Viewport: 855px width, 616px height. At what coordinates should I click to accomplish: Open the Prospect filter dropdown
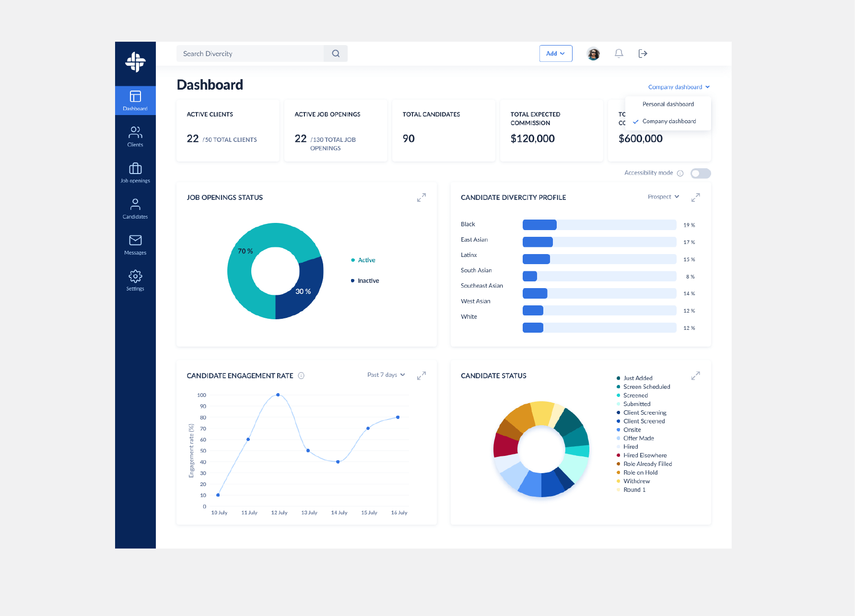click(x=664, y=197)
